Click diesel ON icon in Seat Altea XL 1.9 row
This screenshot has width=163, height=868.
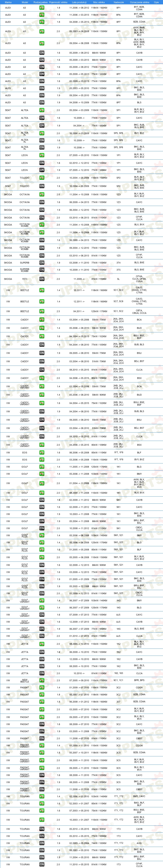tap(42, 148)
